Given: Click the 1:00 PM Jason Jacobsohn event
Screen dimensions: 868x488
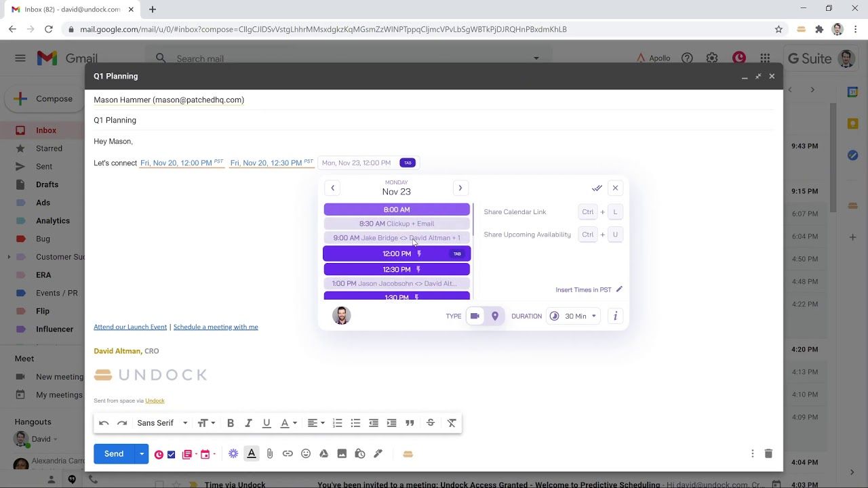Looking at the screenshot, I should pyautogui.click(x=397, y=283).
